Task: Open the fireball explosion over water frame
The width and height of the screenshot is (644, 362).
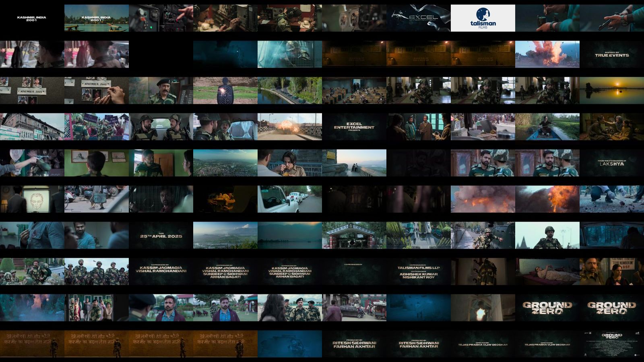Action: click(547, 54)
